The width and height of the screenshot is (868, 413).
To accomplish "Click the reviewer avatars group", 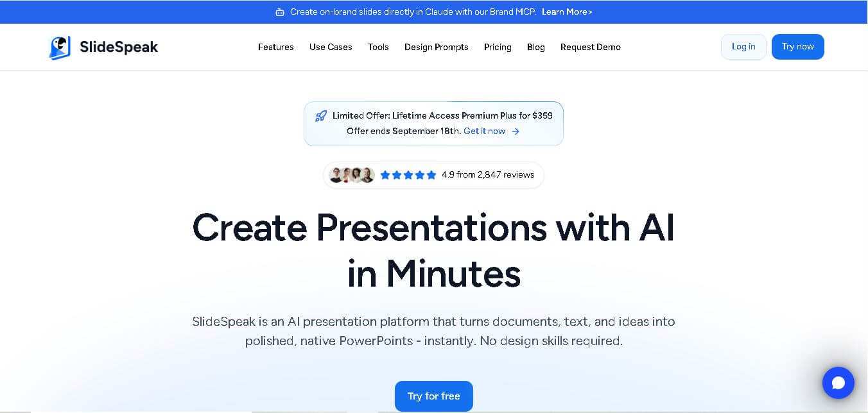I will 351,174.
